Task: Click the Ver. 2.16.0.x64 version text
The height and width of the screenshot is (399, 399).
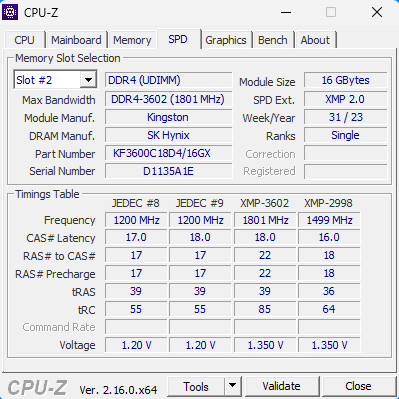Action: [118, 390]
